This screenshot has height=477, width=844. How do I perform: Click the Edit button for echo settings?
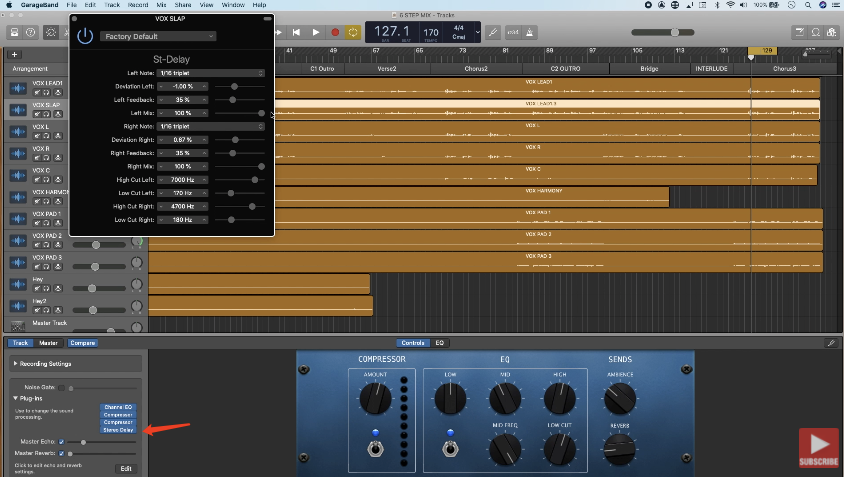(126, 468)
